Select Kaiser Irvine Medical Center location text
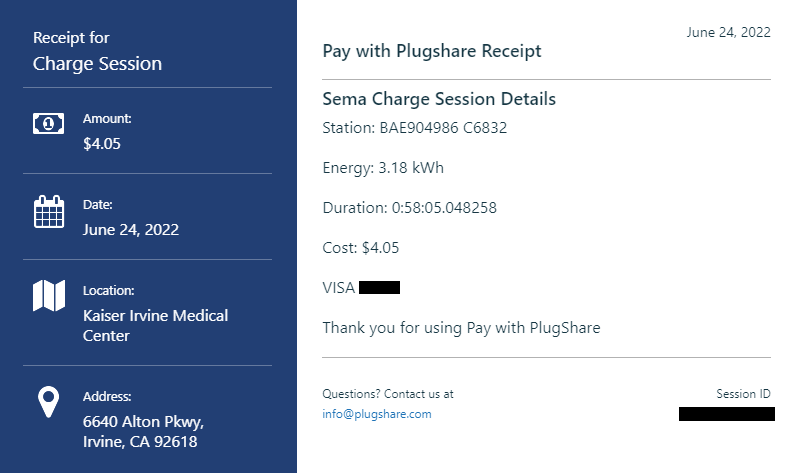 coord(156,325)
